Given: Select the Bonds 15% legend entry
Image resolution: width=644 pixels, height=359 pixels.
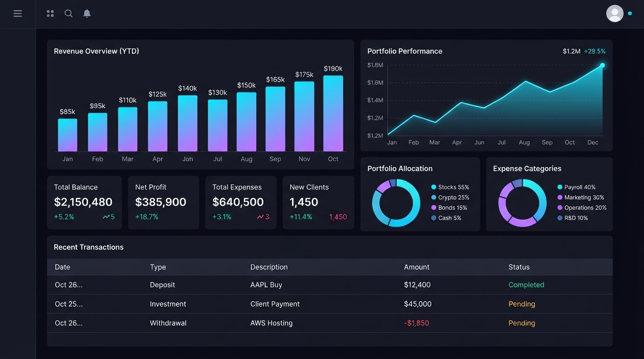Looking at the screenshot, I should click(449, 208).
